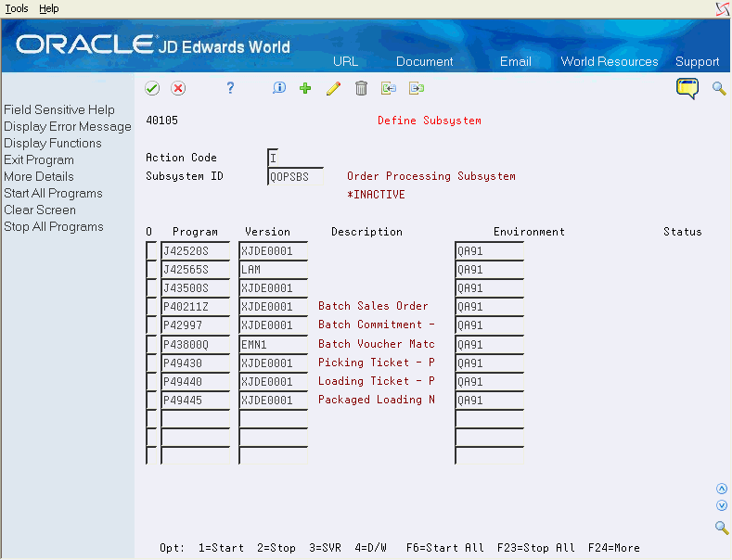
Task: Click the Define Subsystem title
Action: click(429, 121)
